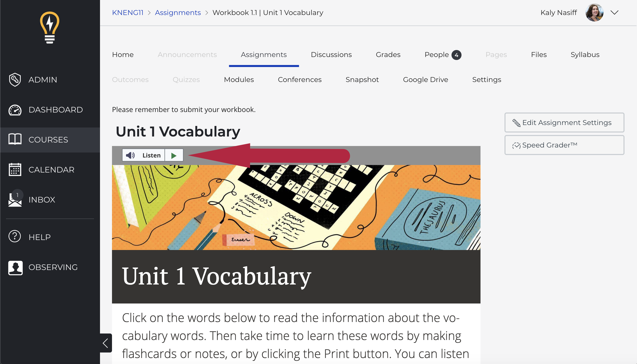The image size is (637, 364).
Task: Open the Conferences tab
Action: click(x=299, y=79)
